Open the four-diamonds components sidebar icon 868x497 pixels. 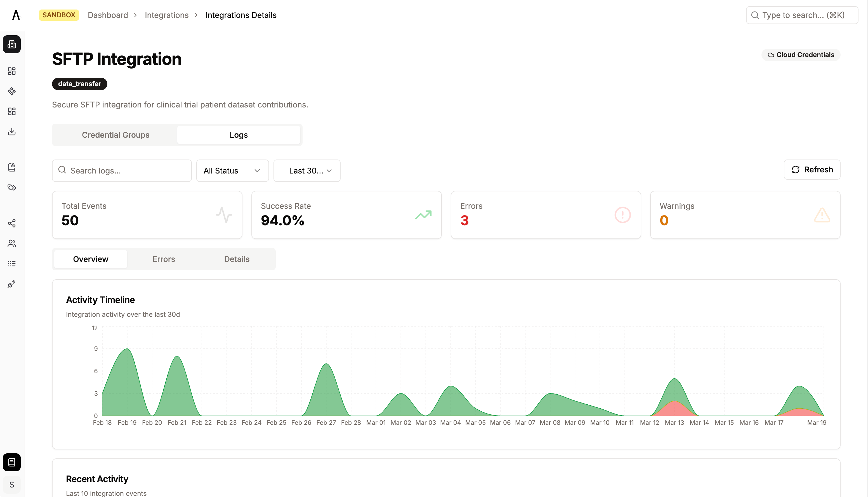tap(11, 91)
